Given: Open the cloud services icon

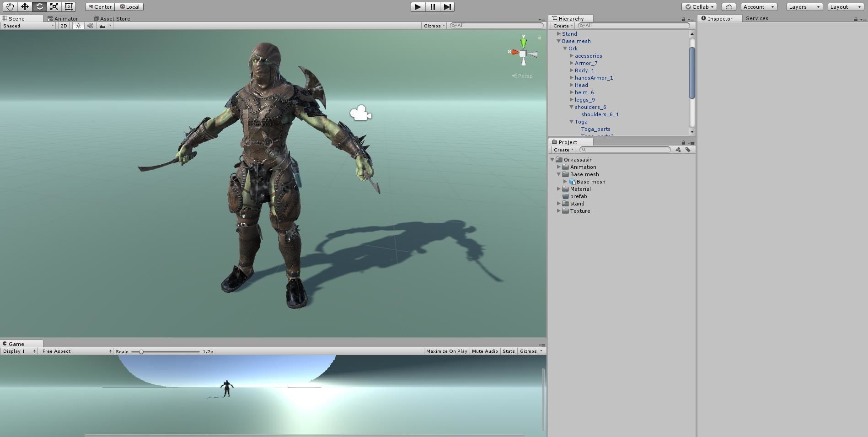Looking at the screenshot, I should click(x=729, y=7).
